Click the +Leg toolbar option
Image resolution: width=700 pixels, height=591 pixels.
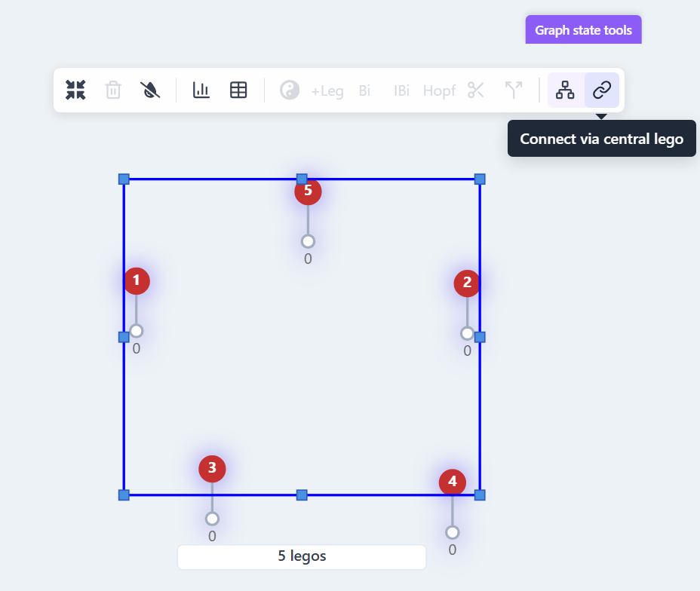point(327,91)
